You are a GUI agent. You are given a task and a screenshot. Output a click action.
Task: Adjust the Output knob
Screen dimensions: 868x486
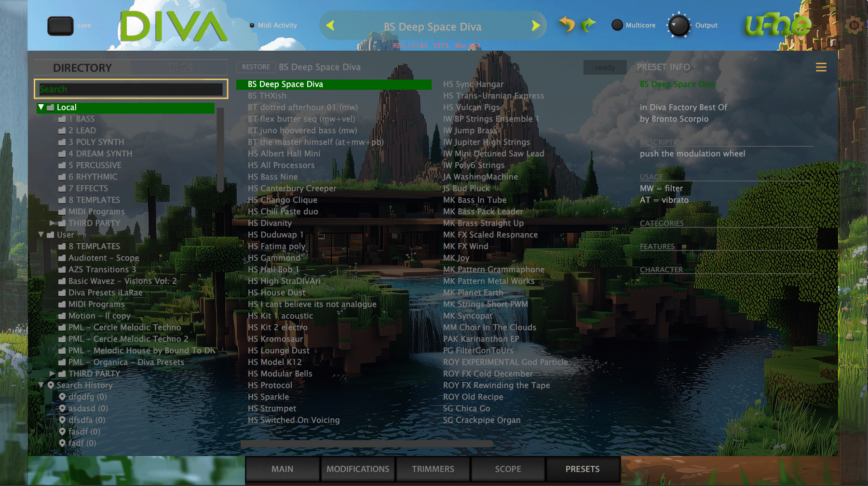[679, 26]
